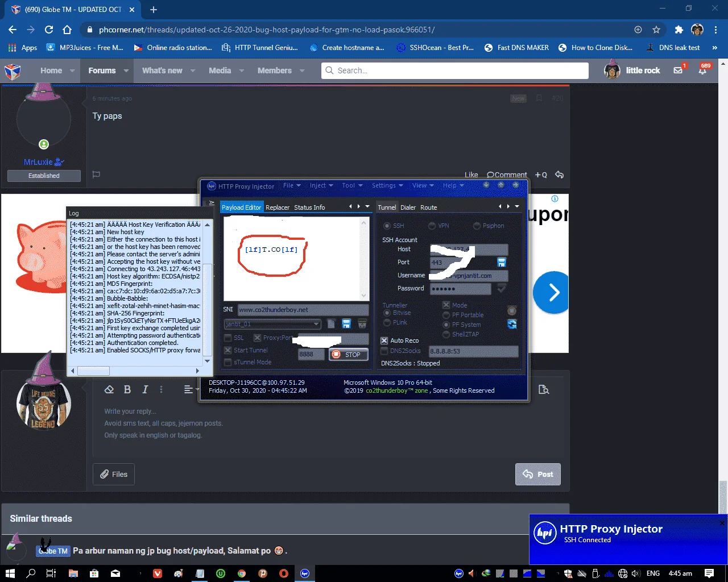
Task: Select the Shell2TAP mode option
Action: click(x=446, y=334)
